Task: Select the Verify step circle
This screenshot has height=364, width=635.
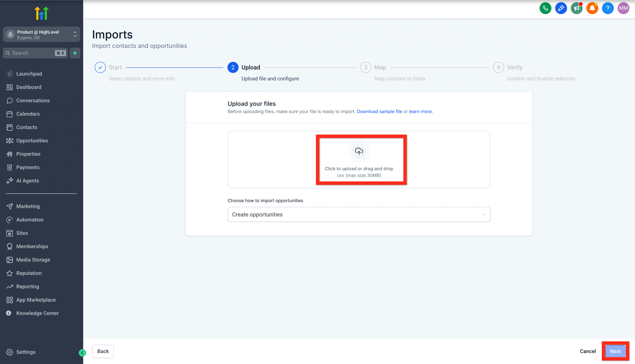Action: point(498,67)
